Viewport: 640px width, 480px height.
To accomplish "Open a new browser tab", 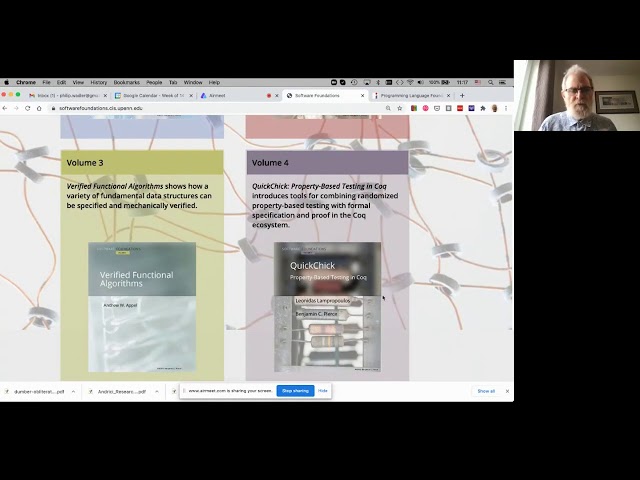I will click(x=462, y=96).
